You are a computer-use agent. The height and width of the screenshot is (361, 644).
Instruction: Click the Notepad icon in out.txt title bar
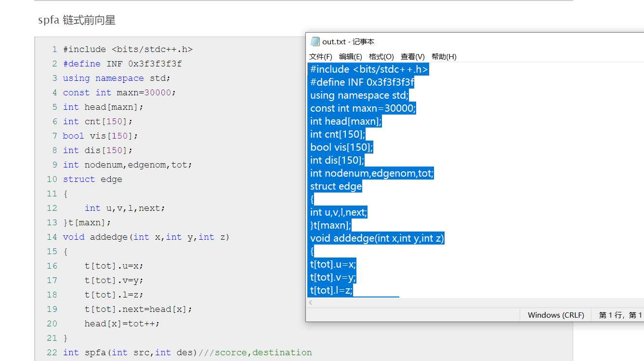tap(315, 41)
